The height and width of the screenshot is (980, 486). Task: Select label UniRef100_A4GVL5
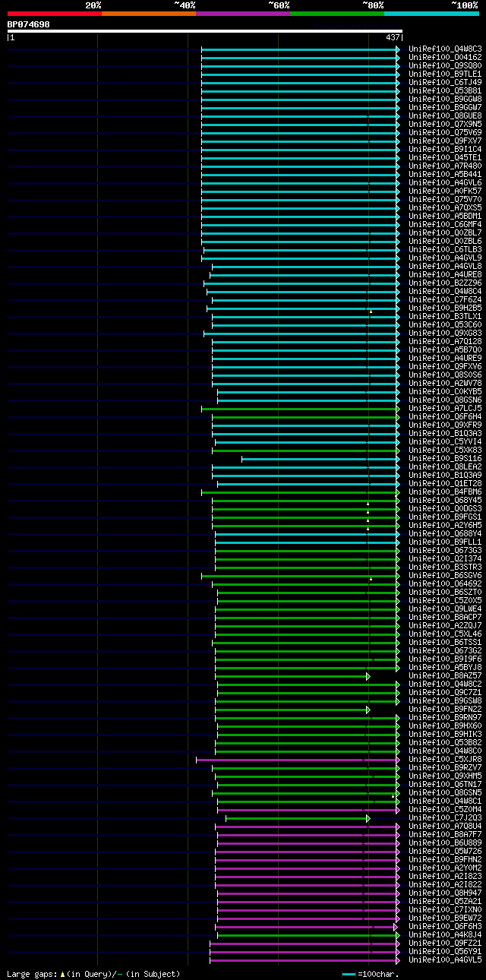coord(445,959)
